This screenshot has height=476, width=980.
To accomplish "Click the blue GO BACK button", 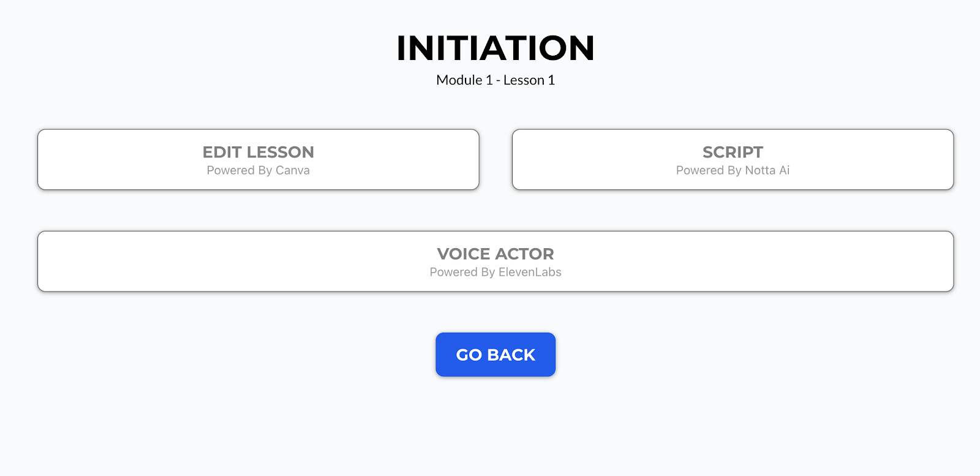I will (x=496, y=354).
